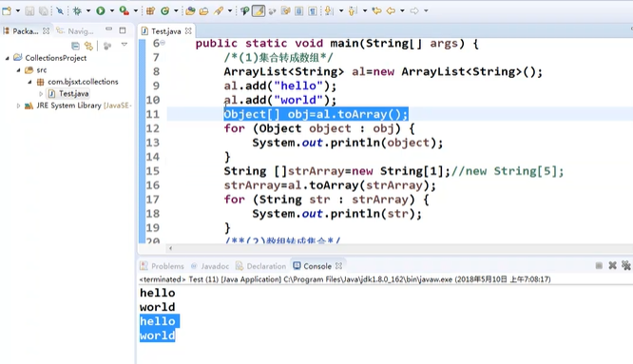Click the Toggle Breadcrumb icon
The width and height of the screenshot is (633, 364).
tap(244, 10)
